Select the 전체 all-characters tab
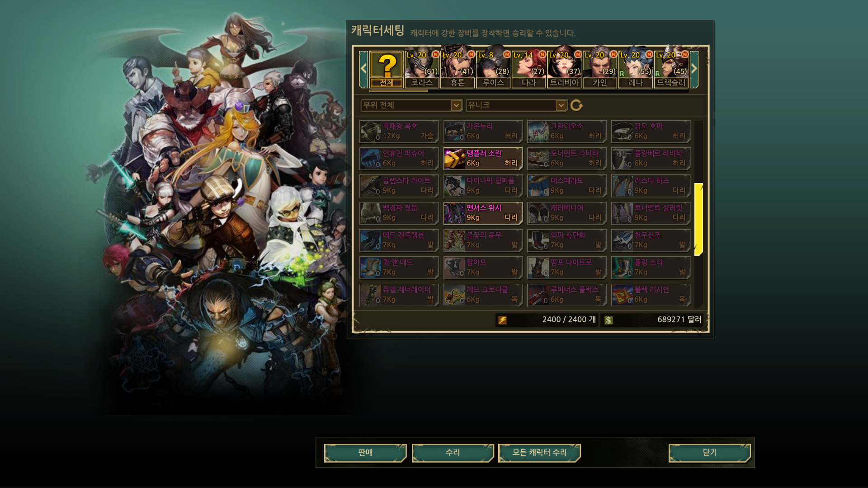The width and height of the screenshot is (868, 488). [x=387, y=69]
